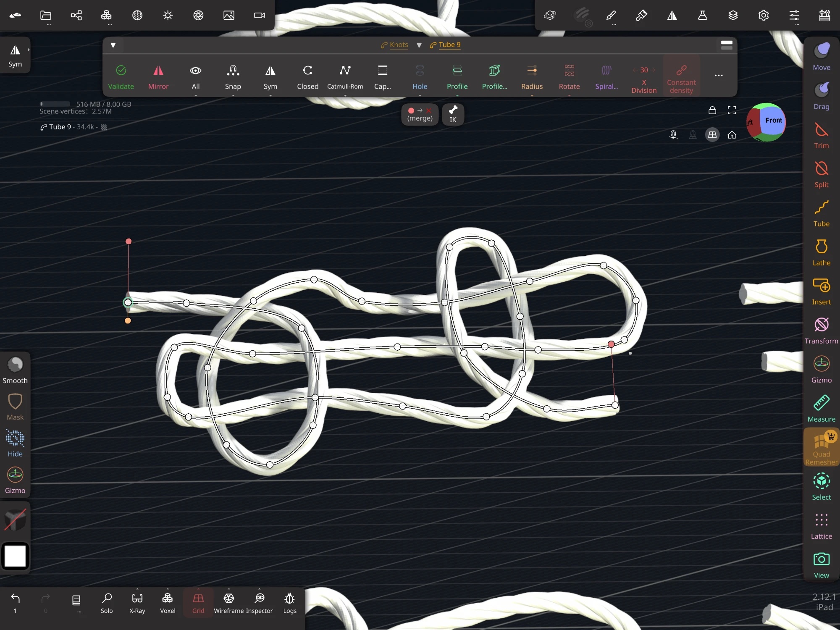The image size is (840, 630).
Task: Open the Logs panel
Action: [289, 603]
